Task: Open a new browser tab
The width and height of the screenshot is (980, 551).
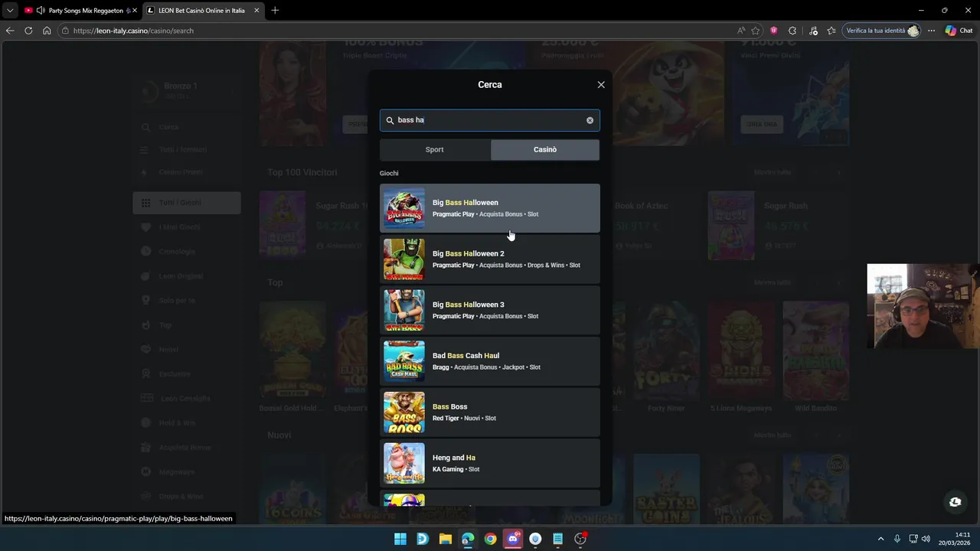Action: click(275, 11)
